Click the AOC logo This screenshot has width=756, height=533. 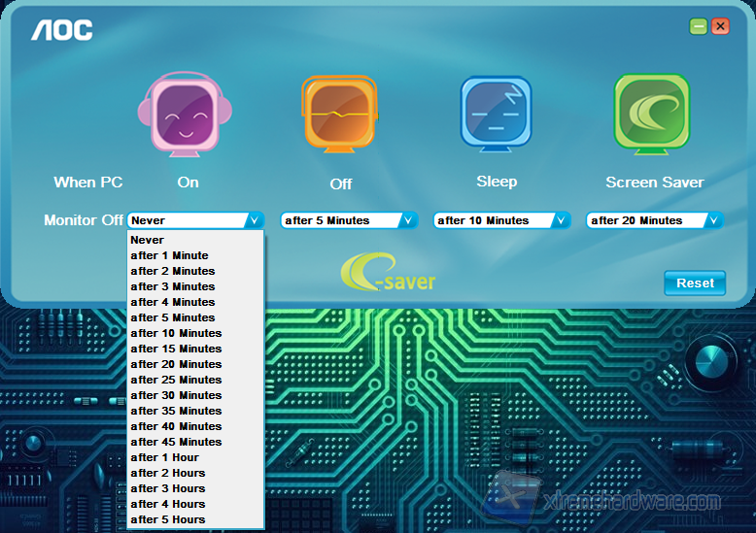pyautogui.click(x=62, y=30)
